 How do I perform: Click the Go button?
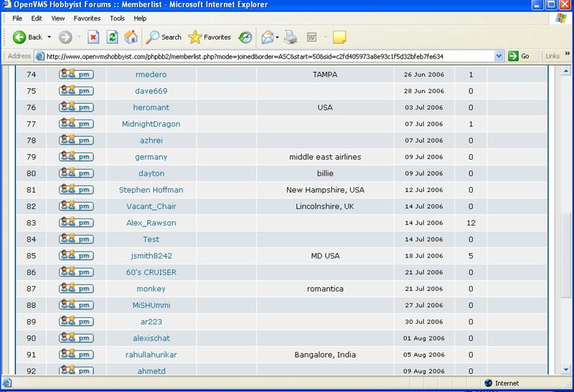[x=519, y=56]
